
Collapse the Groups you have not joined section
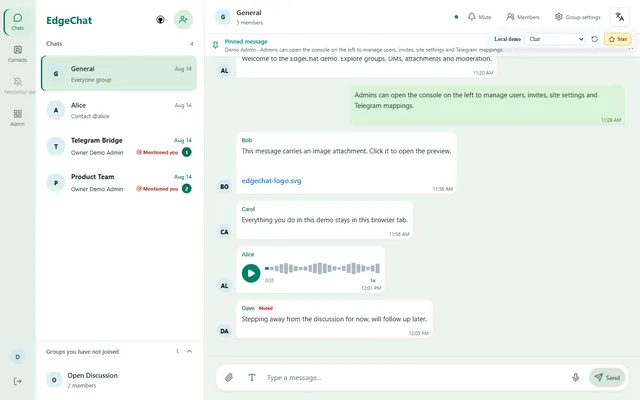[189, 351]
